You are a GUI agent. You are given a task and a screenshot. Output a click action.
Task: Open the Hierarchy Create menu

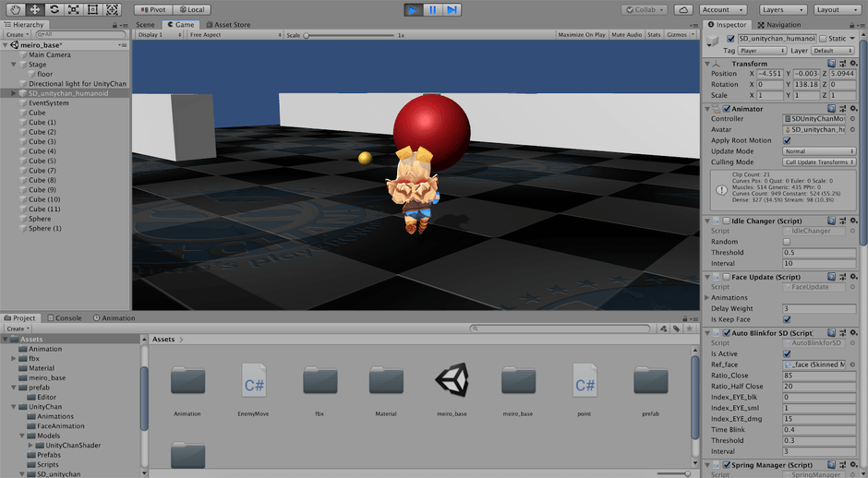[18, 34]
